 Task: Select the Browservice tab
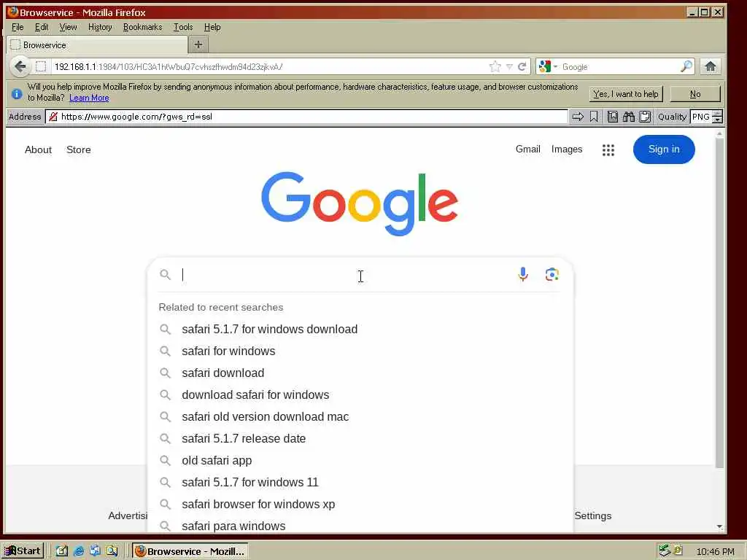coord(97,44)
